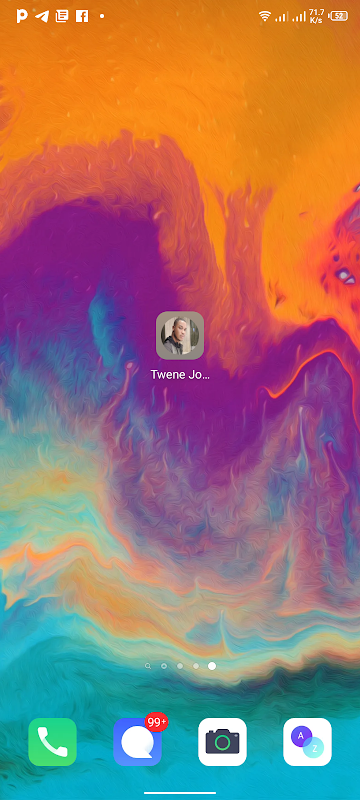Screen dimensions: 360x800
Task: Tap the home gesture bar
Action: 180,793
